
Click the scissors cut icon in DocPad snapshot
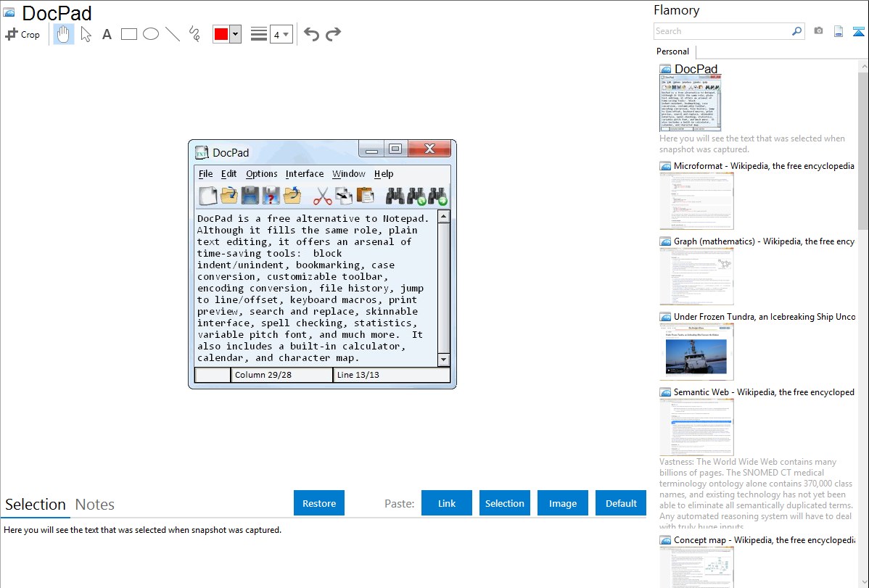click(x=322, y=196)
